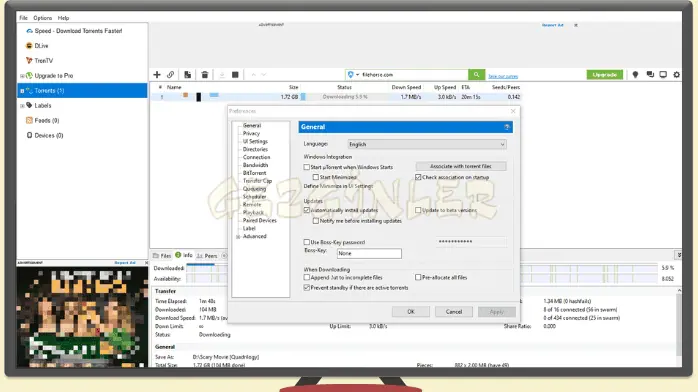The image size is (698, 392).
Task: Open the Options menu
Action: [x=42, y=18]
